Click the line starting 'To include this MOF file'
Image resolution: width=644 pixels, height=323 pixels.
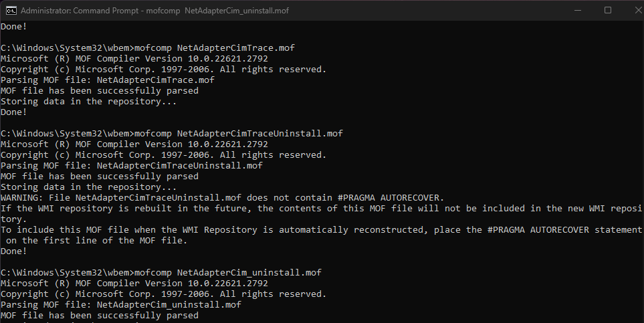pyautogui.click(x=321, y=230)
